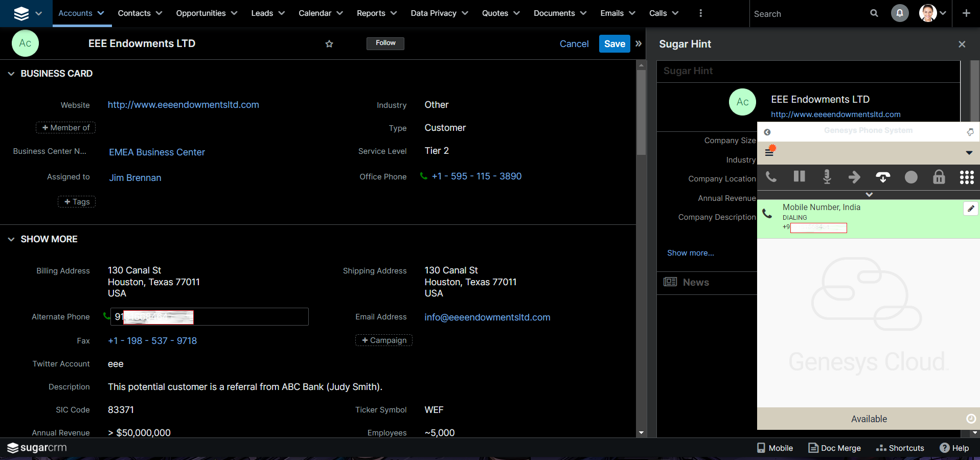980x460 pixels.
Task: Open Jim Brennan's user record
Action: click(135, 178)
